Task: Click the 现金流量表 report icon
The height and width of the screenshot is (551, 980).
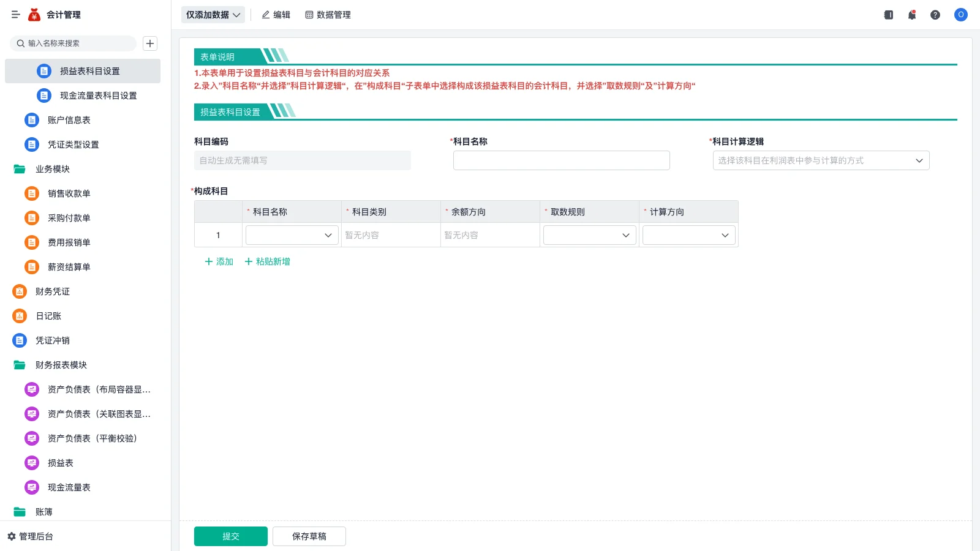Action: pos(32,487)
